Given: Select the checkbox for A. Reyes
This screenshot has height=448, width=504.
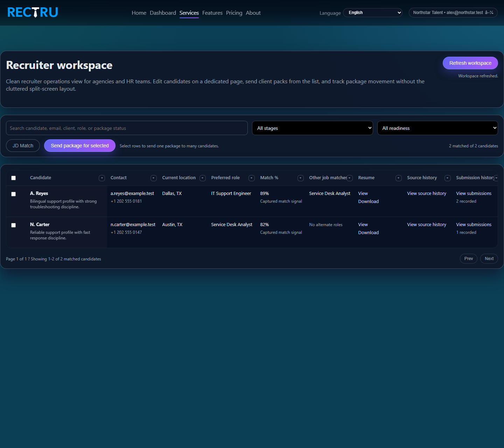Looking at the screenshot, I should pyautogui.click(x=13, y=194).
